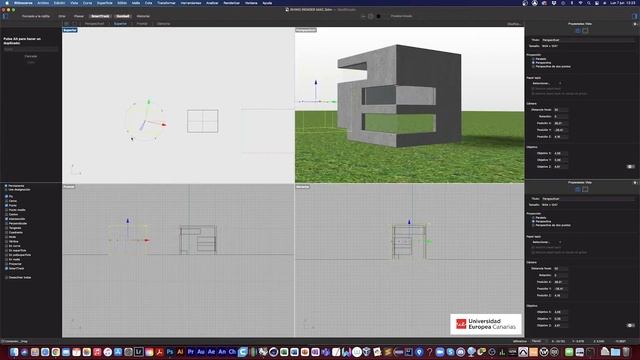The width and height of the screenshot is (640, 360).
Task: Open the Derecha viewport title menu
Action: 302,187
